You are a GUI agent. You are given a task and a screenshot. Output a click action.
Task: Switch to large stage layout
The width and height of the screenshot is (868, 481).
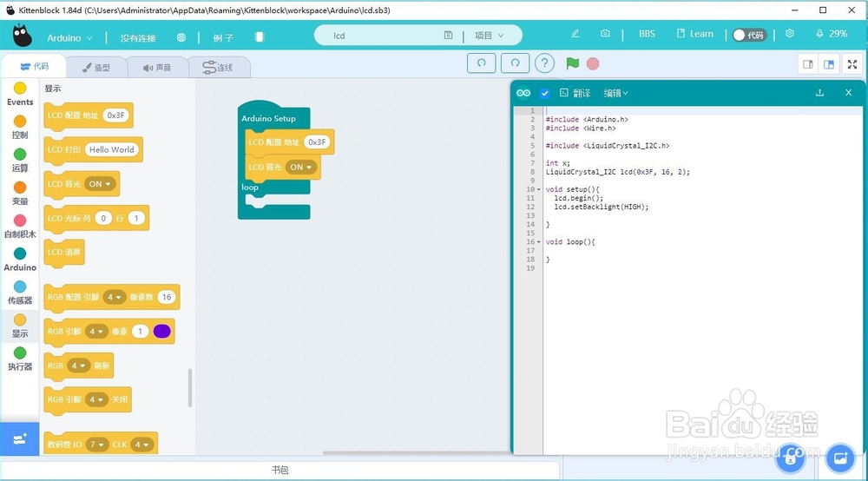(x=829, y=65)
